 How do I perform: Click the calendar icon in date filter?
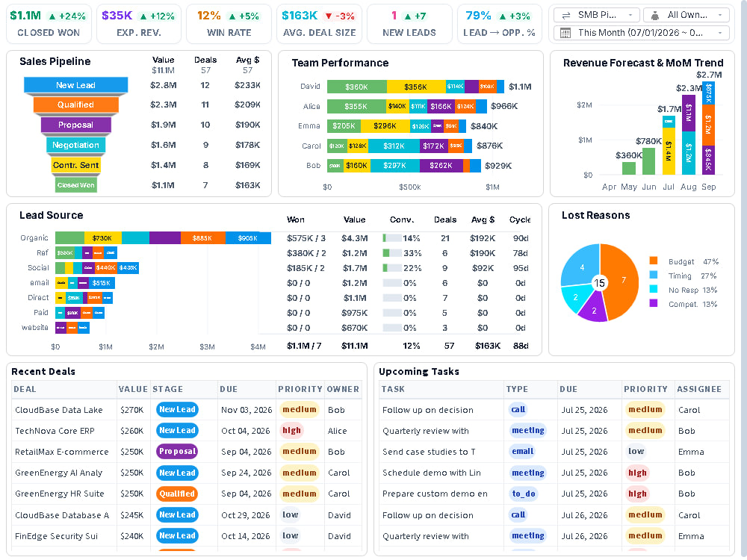coord(565,33)
